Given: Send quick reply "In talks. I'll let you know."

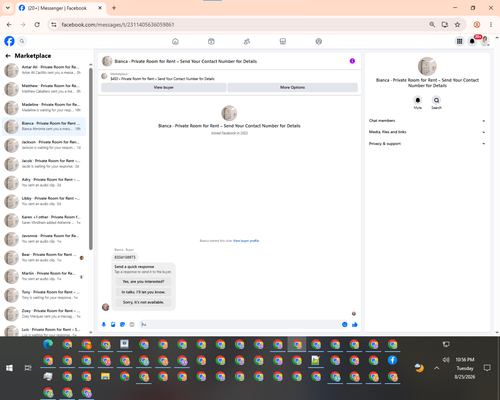Looking at the screenshot, I should [x=143, y=292].
